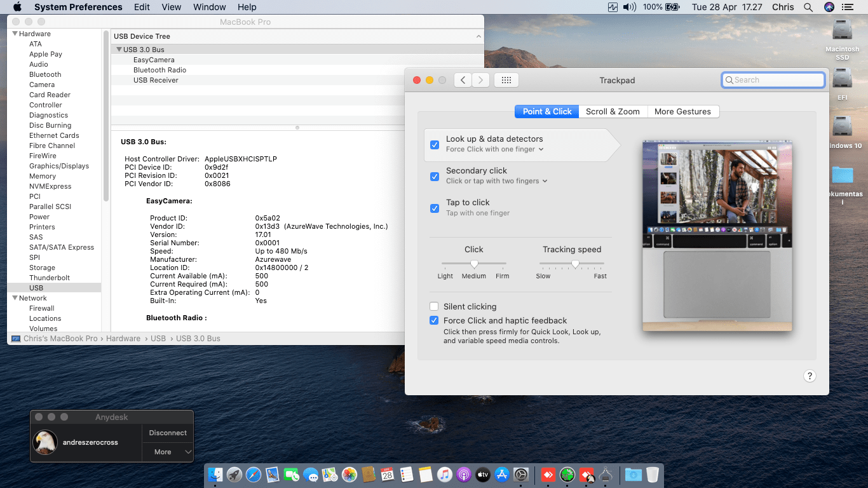Open Maps from the Dock
The image size is (868, 488).
330,474
